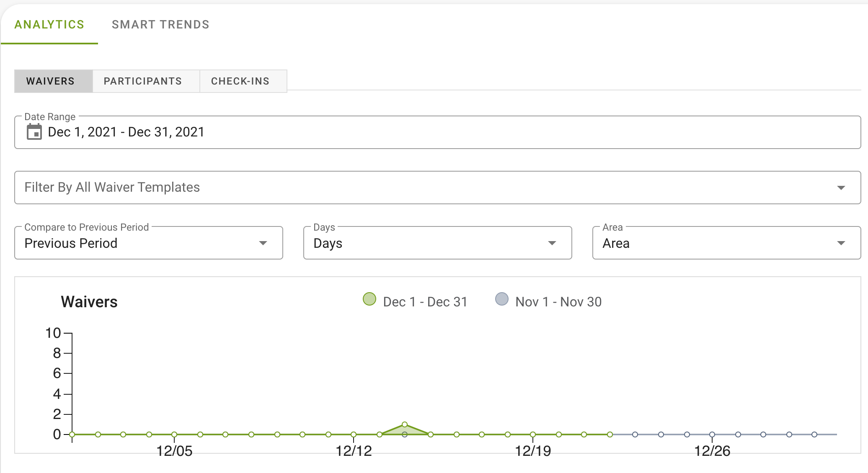Viewport: 868px width, 473px height.
Task: Switch to the Smart Trends tab
Action: tap(160, 25)
